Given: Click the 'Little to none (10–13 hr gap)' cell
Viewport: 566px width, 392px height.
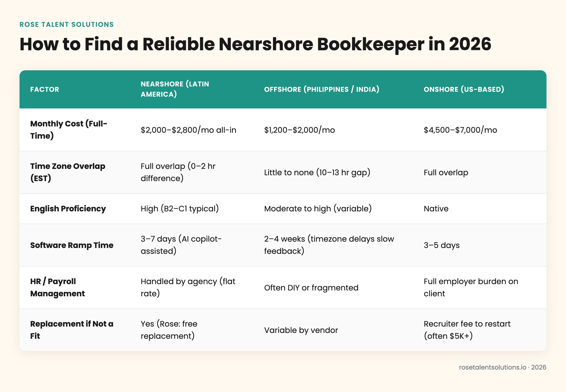Looking at the screenshot, I should tap(317, 172).
